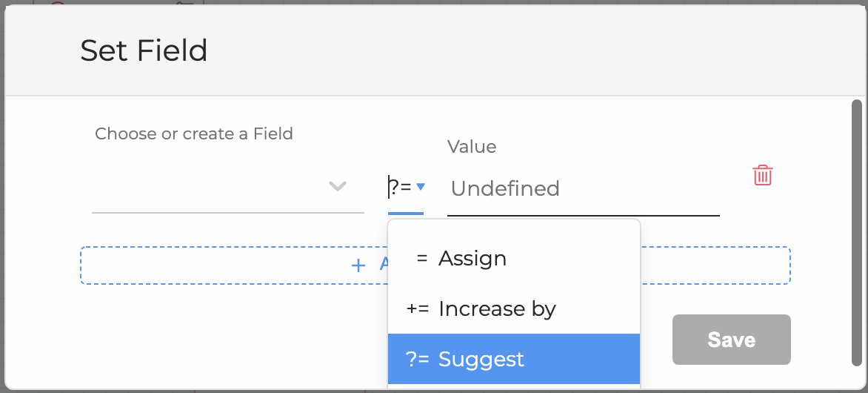Click the ?= symbol in the highlighted row
This screenshot has height=393, width=868.
(x=417, y=360)
